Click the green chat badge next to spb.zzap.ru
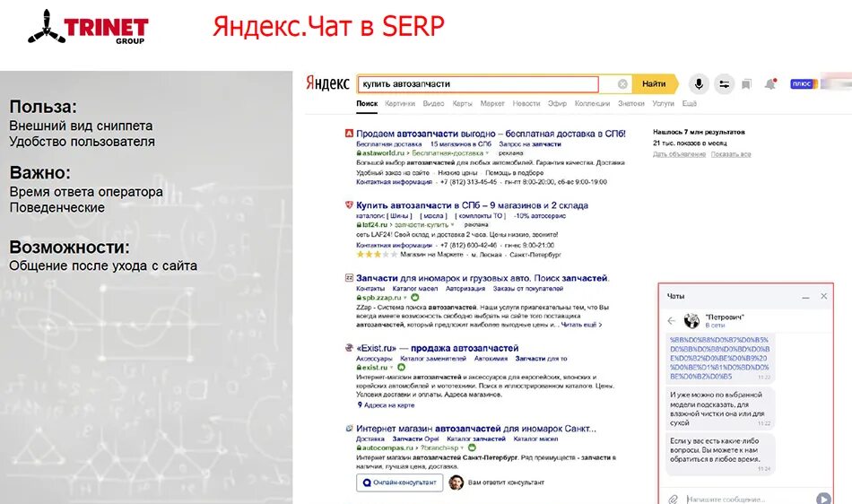Image resolution: width=852 pixels, height=504 pixels. [x=415, y=298]
